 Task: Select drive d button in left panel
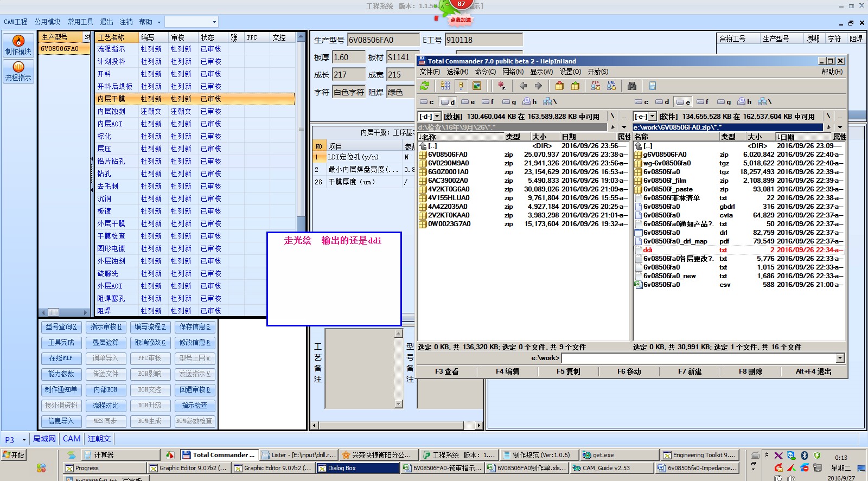[448, 101]
